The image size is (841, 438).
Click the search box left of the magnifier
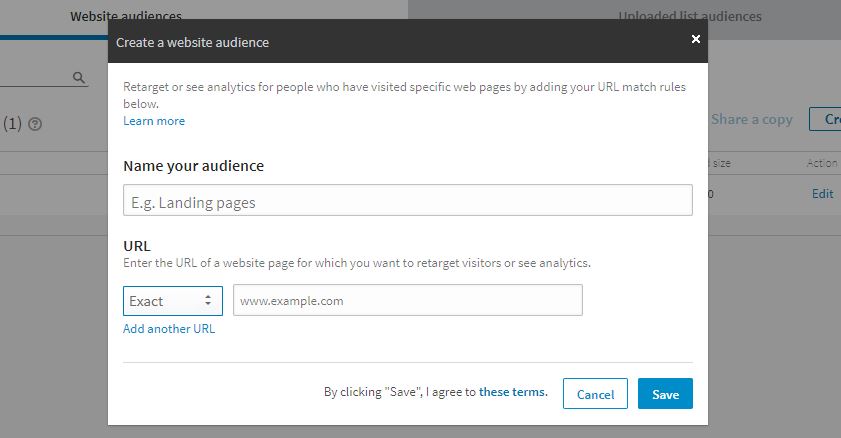coord(35,77)
